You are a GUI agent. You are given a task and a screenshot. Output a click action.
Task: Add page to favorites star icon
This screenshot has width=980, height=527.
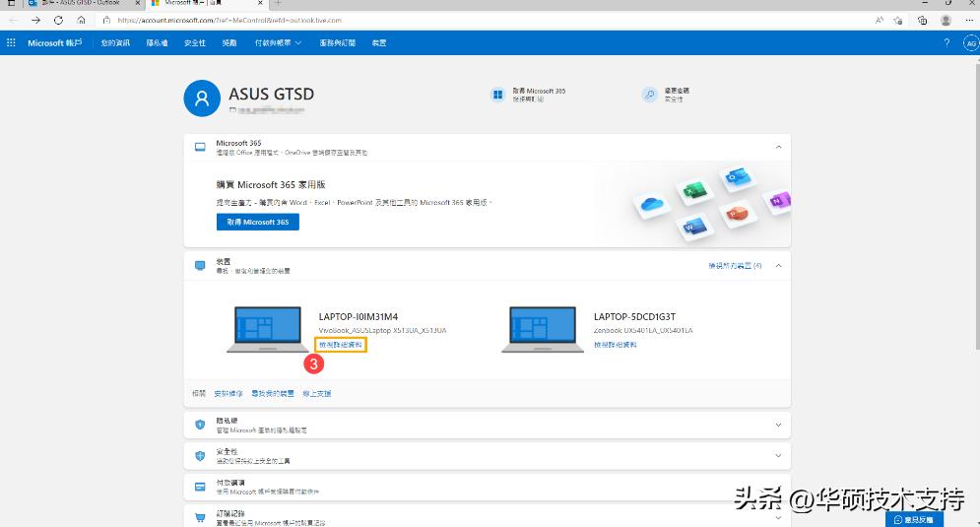tap(898, 20)
